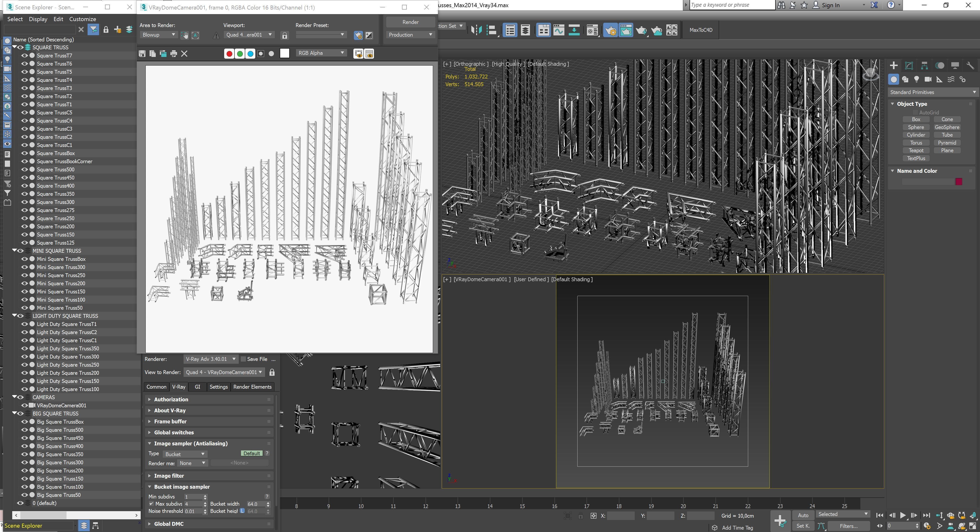Clear the rendered image with X icon

pos(184,54)
